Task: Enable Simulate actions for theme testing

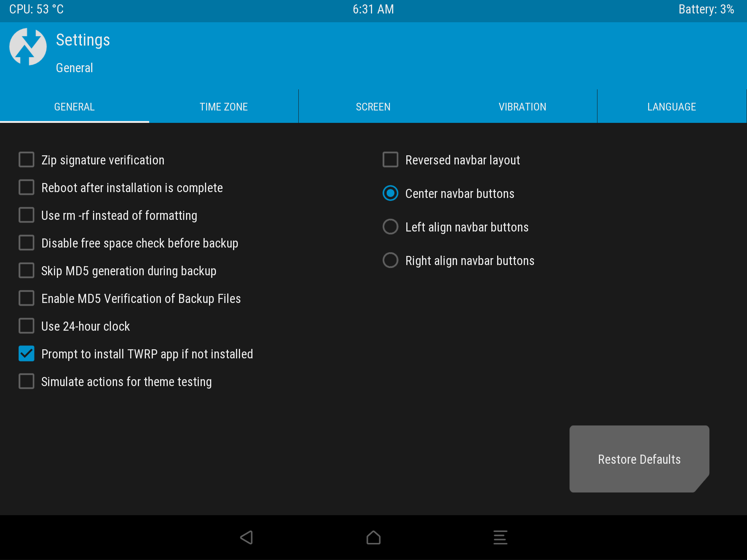Action: (x=27, y=381)
